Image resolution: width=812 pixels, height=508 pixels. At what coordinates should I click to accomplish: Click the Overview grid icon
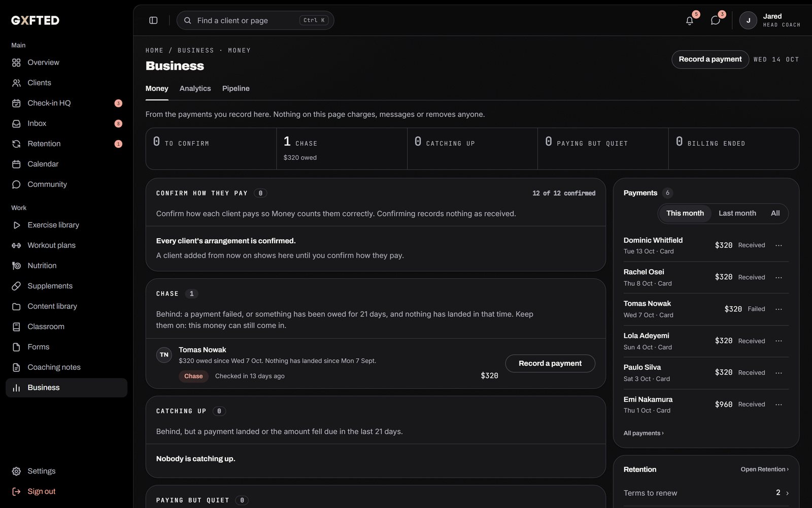pos(16,62)
